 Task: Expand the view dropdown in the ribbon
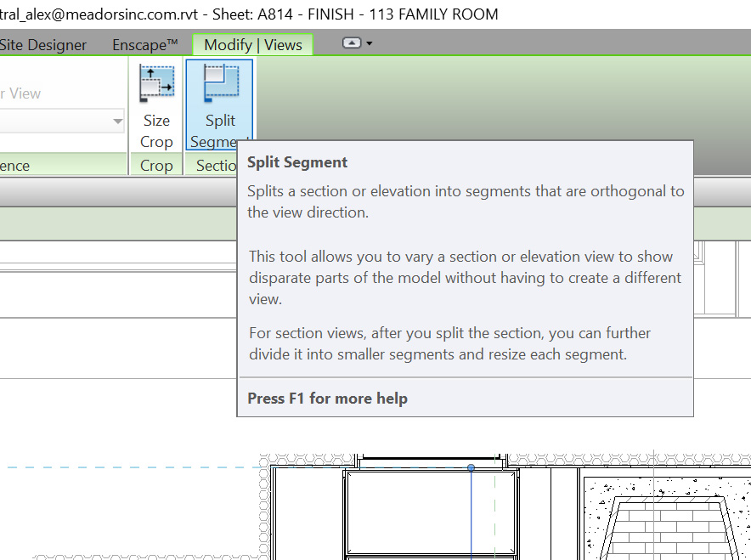tap(118, 121)
